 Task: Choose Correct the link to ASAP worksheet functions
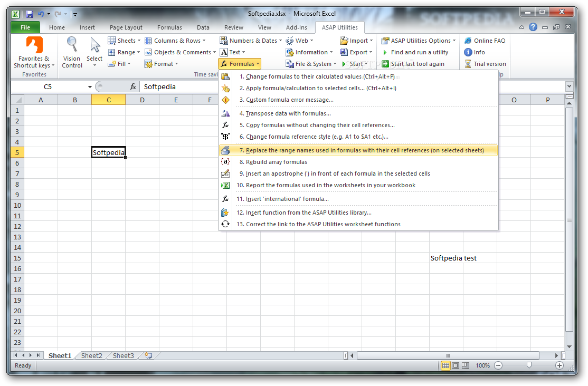[x=358, y=224]
